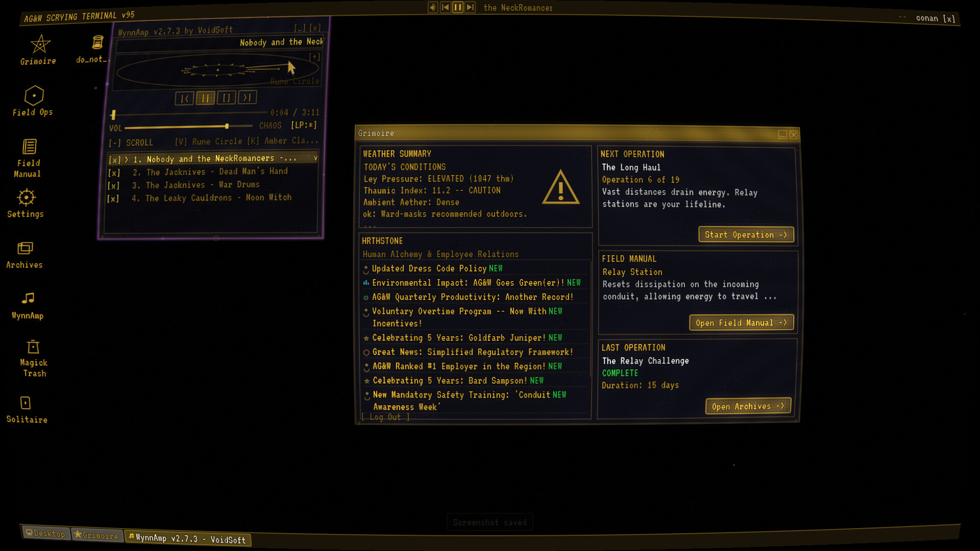
Task: Click the Open Archives button
Action: [x=748, y=406]
